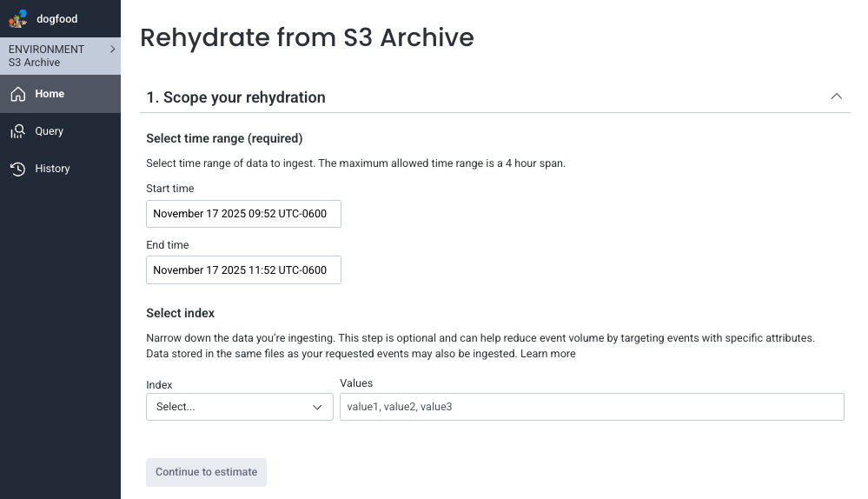The height and width of the screenshot is (499, 868).
Task: Click the Rehydrate from S3 Archive heading
Action: click(307, 37)
